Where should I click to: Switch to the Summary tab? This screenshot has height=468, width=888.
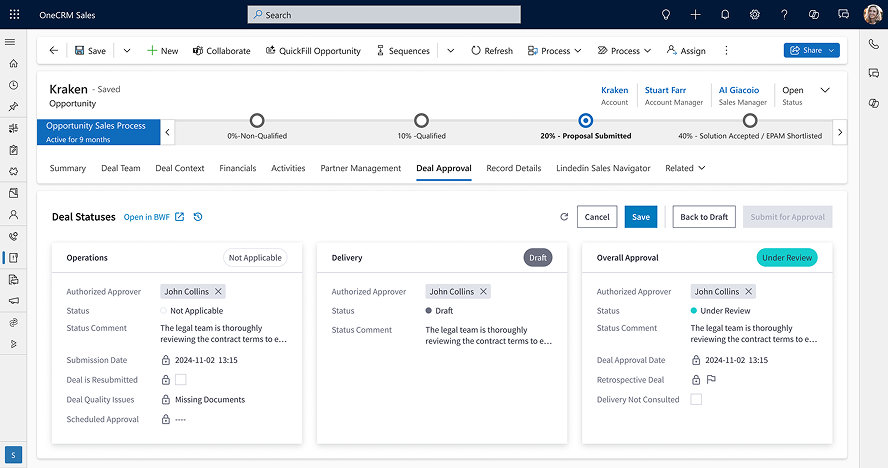(67, 168)
